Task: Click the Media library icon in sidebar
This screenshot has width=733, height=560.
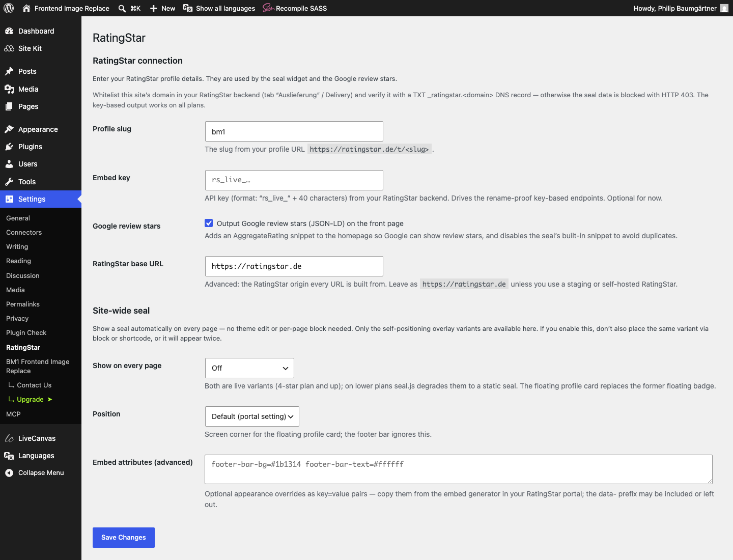Action: tap(9, 89)
